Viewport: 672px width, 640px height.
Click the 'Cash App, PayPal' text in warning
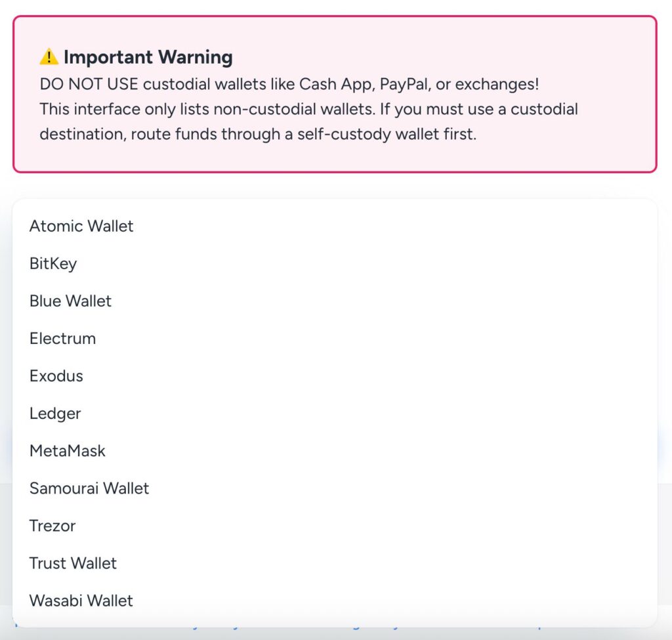click(364, 85)
